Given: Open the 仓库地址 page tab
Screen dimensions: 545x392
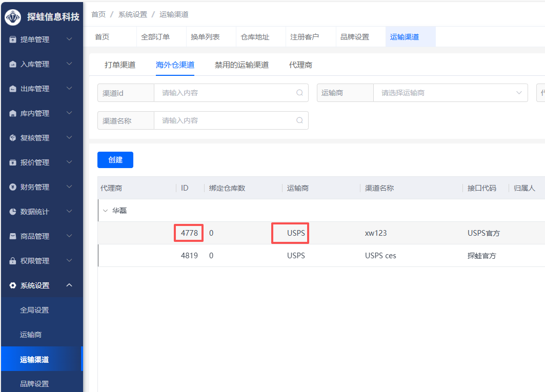Looking at the screenshot, I should (x=255, y=37).
